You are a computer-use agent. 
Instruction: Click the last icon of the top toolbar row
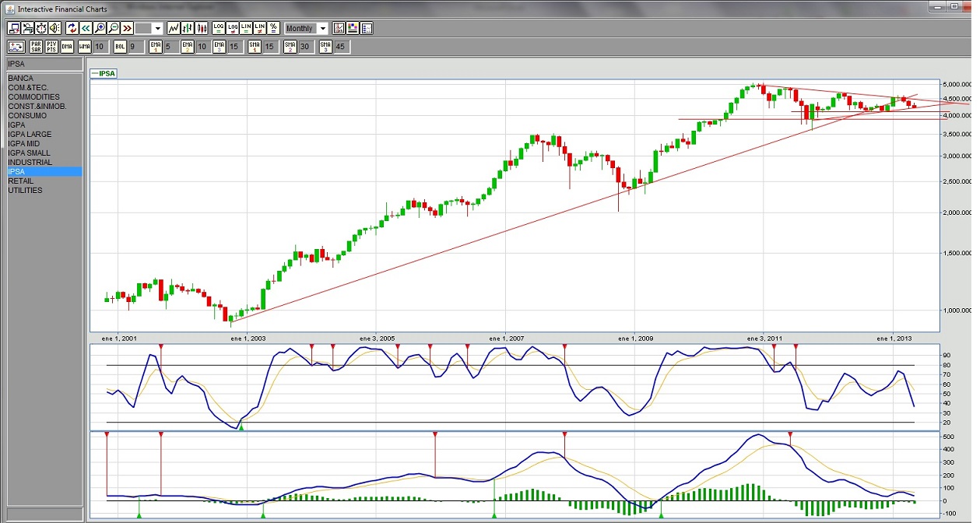point(367,28)
